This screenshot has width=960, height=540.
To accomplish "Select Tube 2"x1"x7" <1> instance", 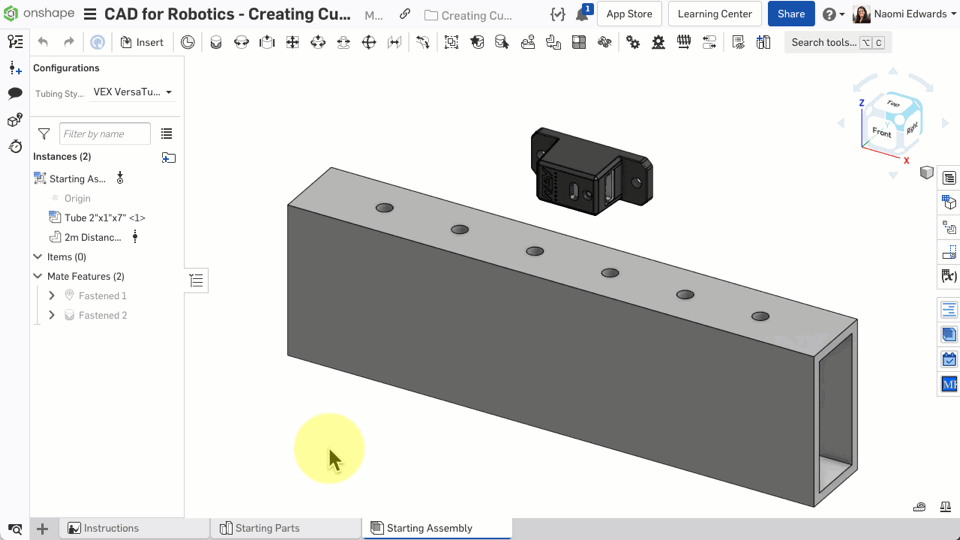I will click(104, 217).
